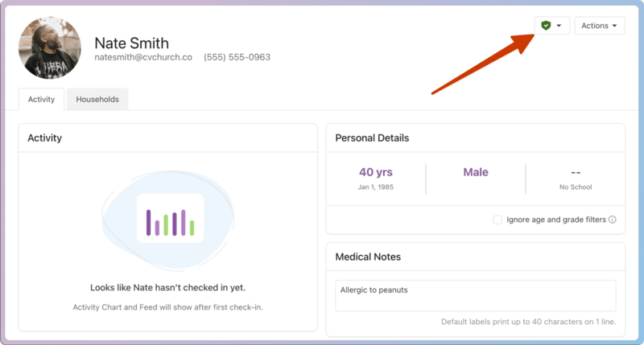Select the Activity tab
The image size is (644, 345).
pos(41,100)
